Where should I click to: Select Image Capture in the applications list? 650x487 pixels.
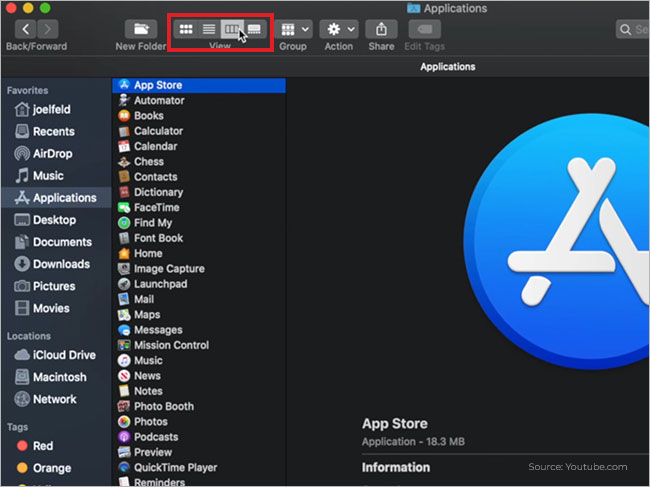coord(199,269)
